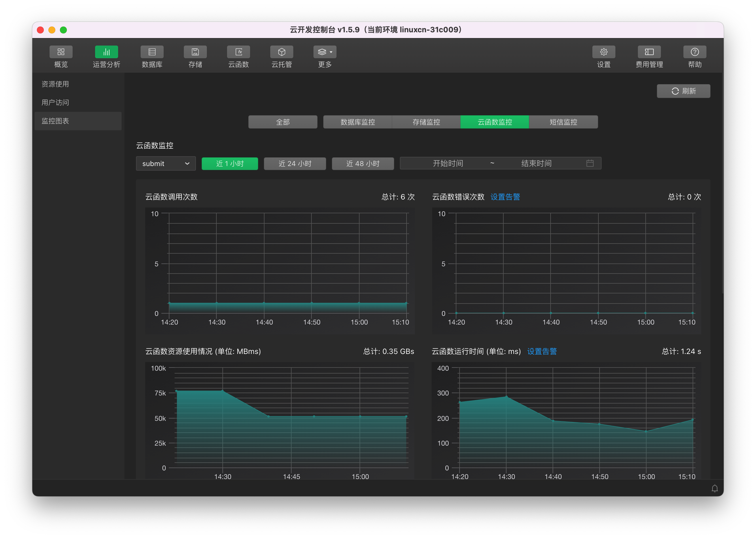The image size is (756, 539).
Task: Expand the 更多 layers dropdown
Action: tap(325, 52)
